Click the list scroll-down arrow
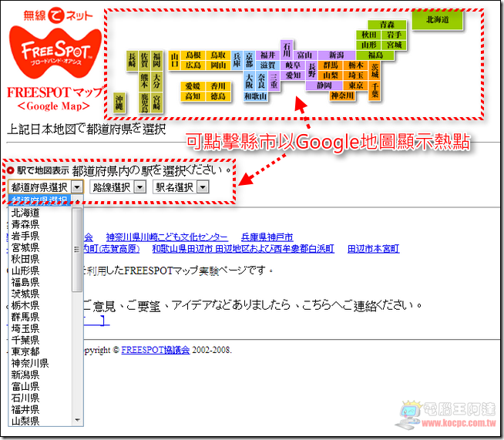The width and height of the screenshot is (504, 440). click(77, 420)
